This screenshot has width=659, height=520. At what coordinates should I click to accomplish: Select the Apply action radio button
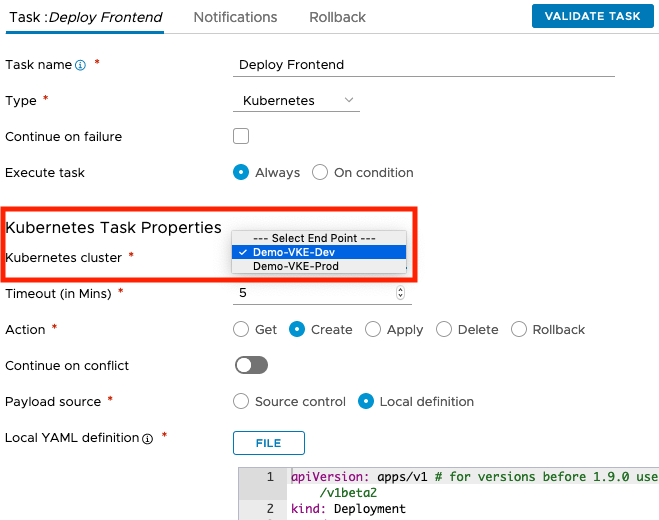click(373, 330)
